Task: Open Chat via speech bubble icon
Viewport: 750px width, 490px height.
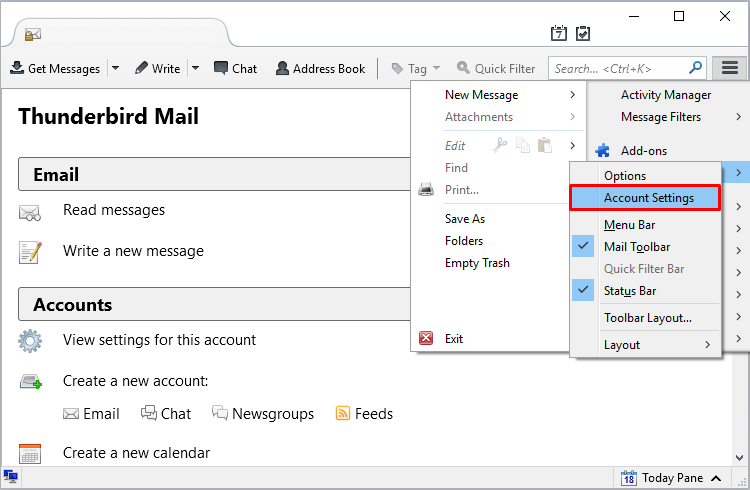Action: 221,68
